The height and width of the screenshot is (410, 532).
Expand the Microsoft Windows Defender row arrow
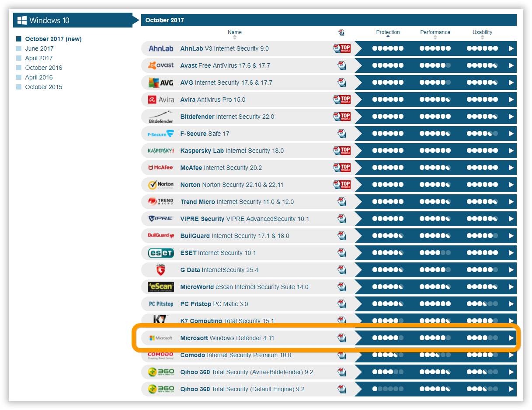pos(511,338)
